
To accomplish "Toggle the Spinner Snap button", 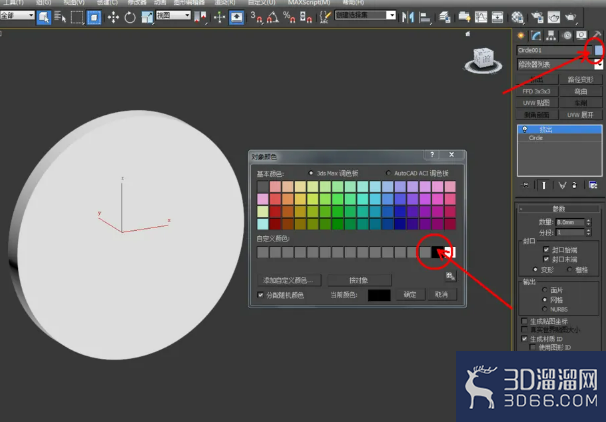I will click(x=306, y=17).
